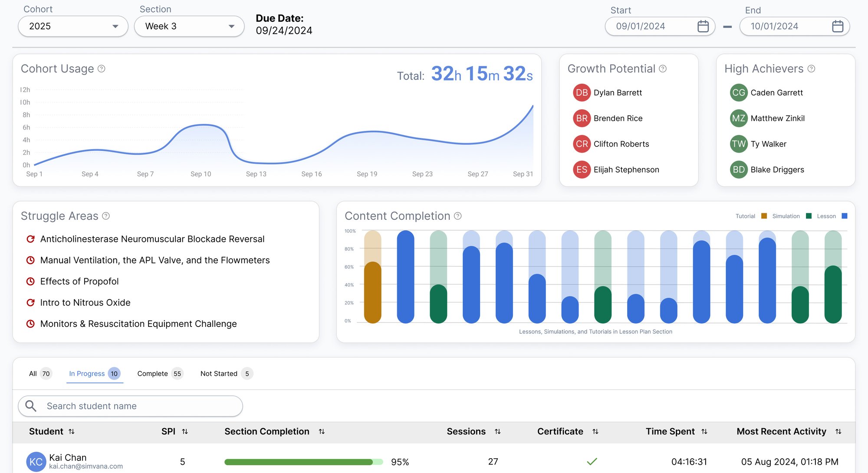Sort by SPI column arrows
The image size is (868, 473).
185,431
